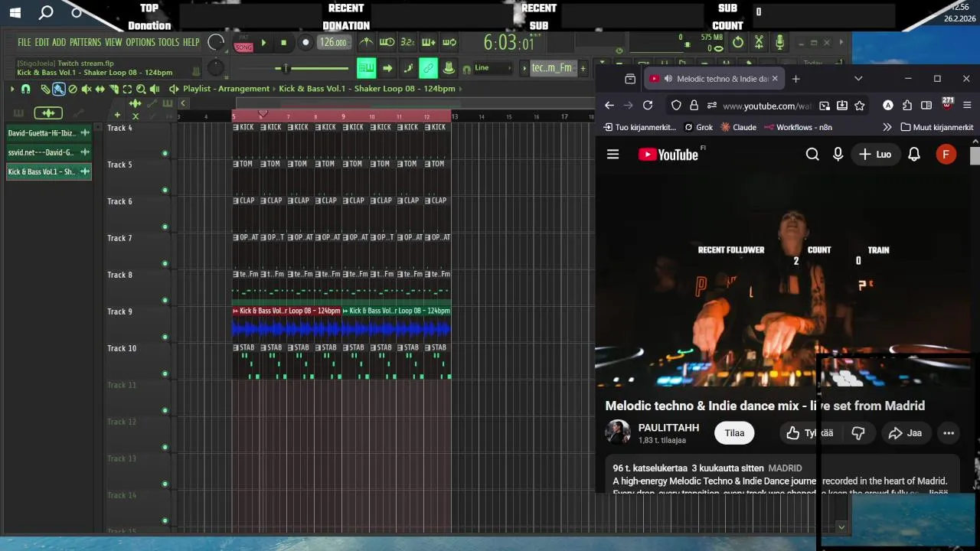Open the OPTIONS menu

click(141, 43)
